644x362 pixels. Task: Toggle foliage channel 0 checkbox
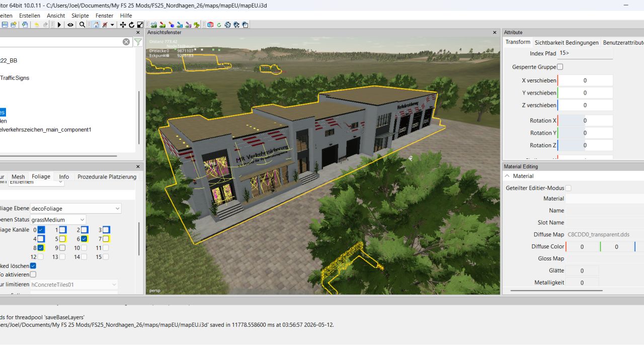click(x=41, y=230)
